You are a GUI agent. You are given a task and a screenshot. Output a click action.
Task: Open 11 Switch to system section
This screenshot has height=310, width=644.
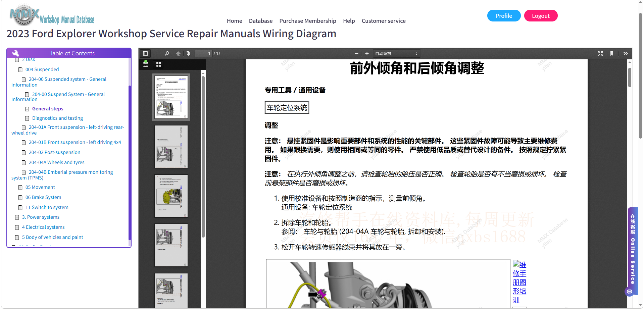click(47, 207)
